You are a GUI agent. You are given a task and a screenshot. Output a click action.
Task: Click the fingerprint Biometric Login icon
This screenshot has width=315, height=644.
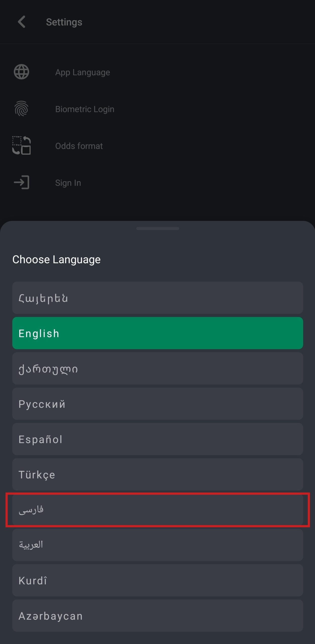[21, 109]
